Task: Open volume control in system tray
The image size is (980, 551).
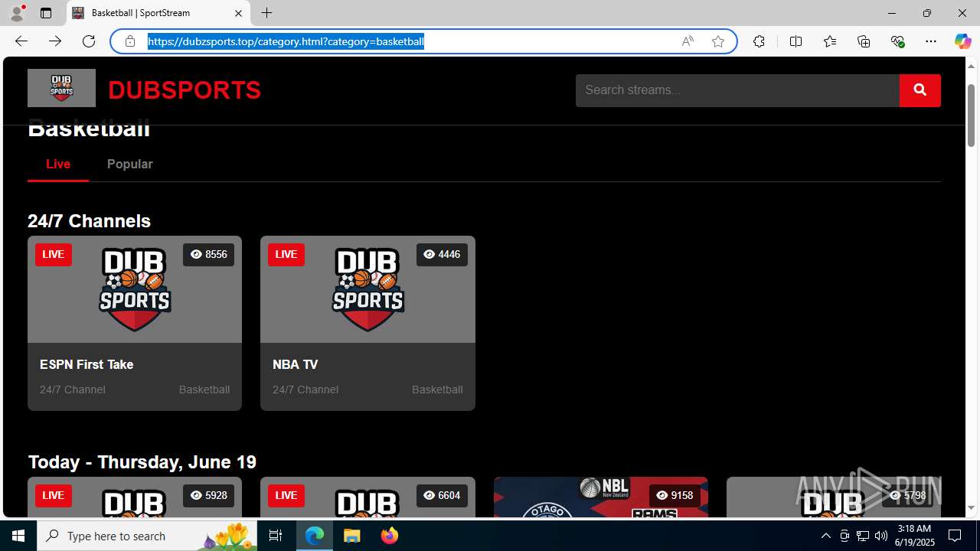Action: click(x=880, y=536)
